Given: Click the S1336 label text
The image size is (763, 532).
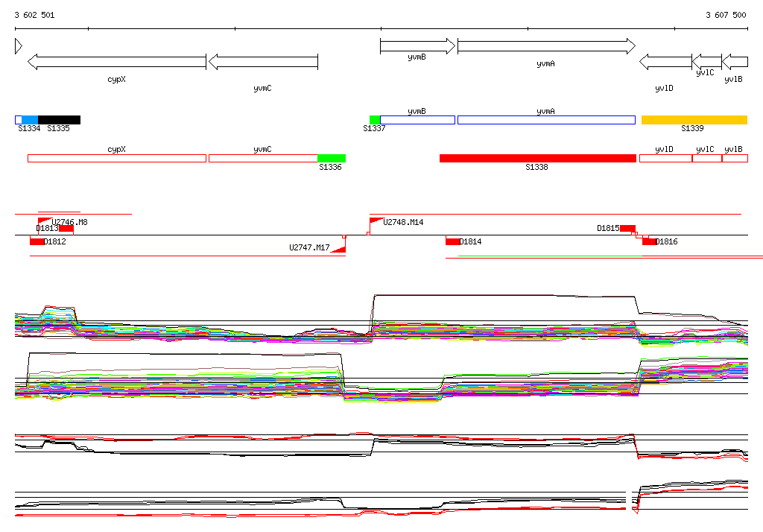Looking at the screenshot, I should (330, 167).
